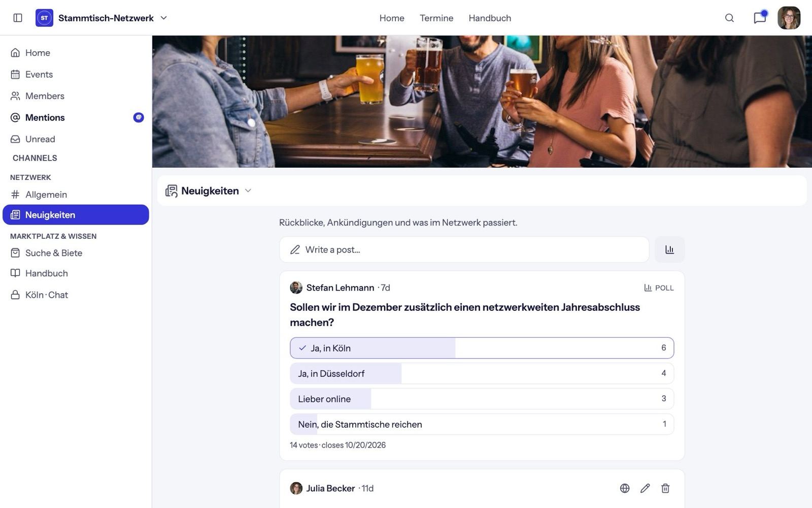The image size is (812, 508).
Task: Choose the Lieber online poll option
Action: 482,399
